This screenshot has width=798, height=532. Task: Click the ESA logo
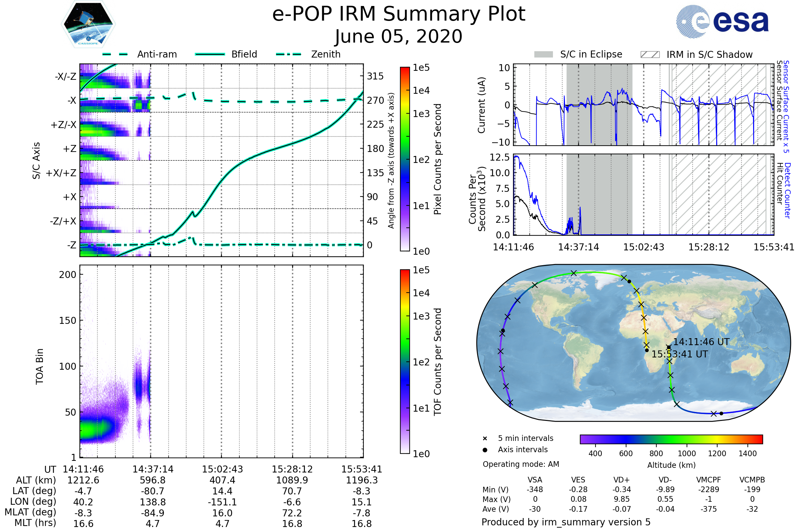click(722, 22)
